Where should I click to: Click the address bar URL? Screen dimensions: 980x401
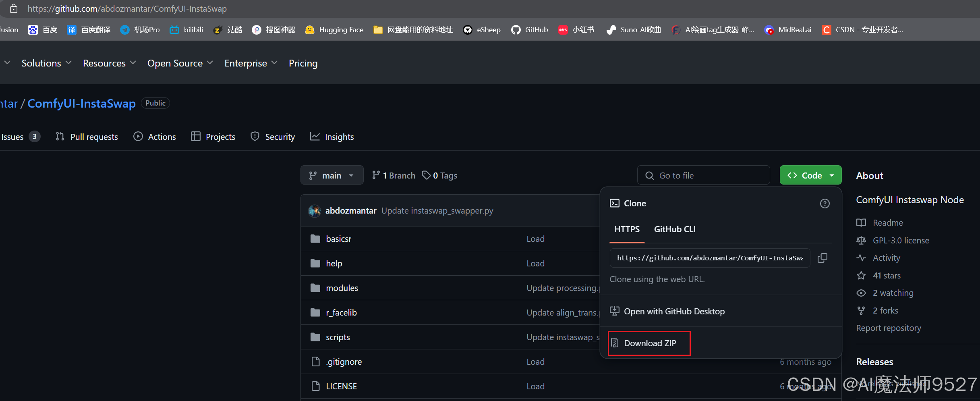pos(127,8)
